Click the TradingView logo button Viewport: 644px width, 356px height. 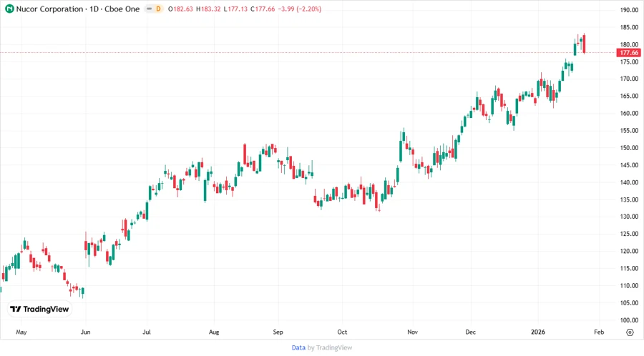point(39,310)
